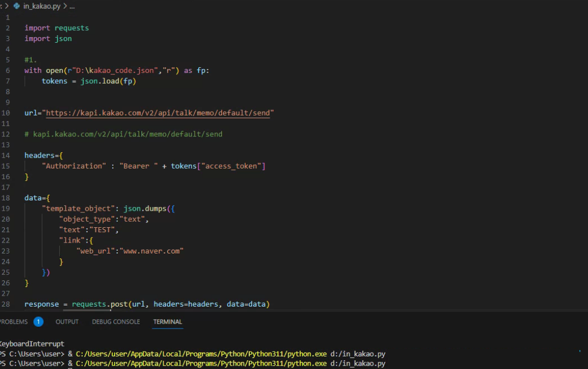The image size is (588, 369).
Task: Click tokens["access_token"] on line 15
Action: click(x=218, y=166)
